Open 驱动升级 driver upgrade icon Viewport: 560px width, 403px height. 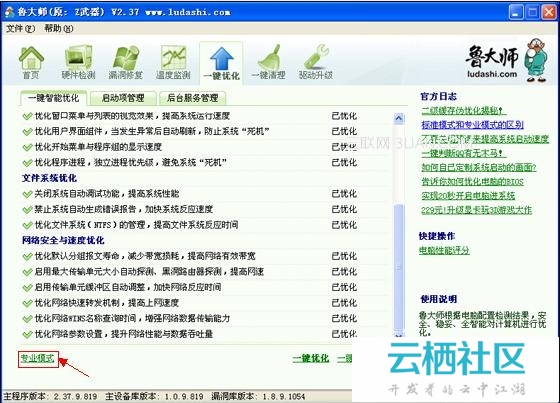tap(316, 63)
